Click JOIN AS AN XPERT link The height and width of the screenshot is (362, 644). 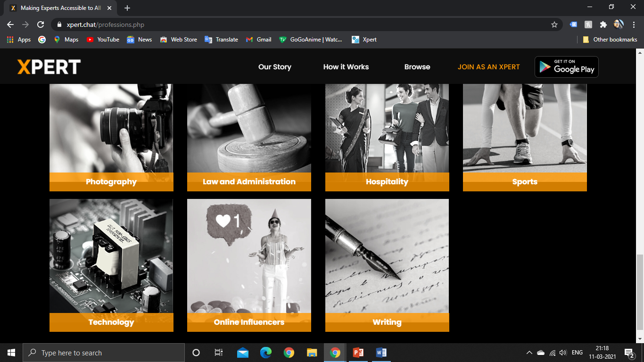(x=488, y=67)
